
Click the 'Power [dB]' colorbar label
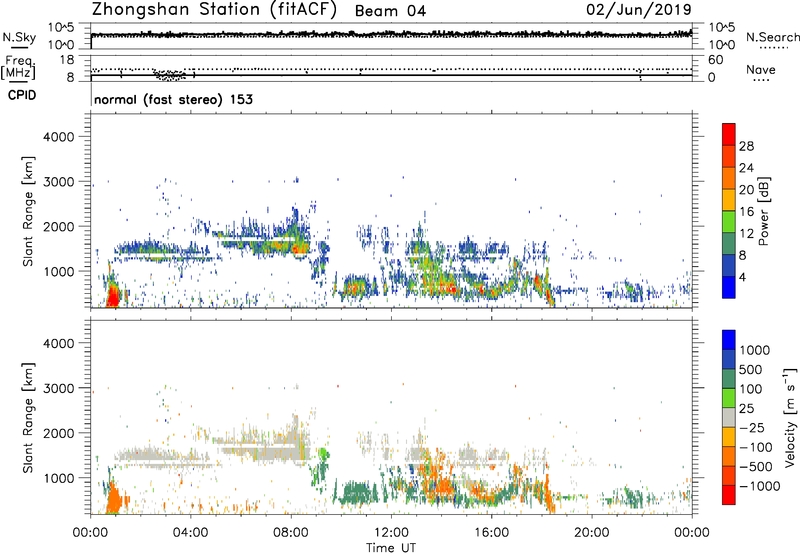click(x=763, y=211)
